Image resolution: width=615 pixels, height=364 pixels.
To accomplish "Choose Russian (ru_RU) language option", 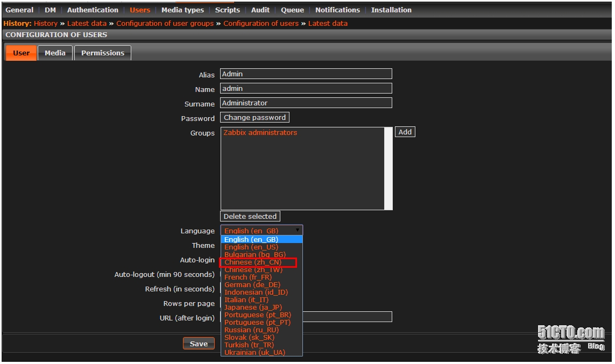I will [261, 330].
